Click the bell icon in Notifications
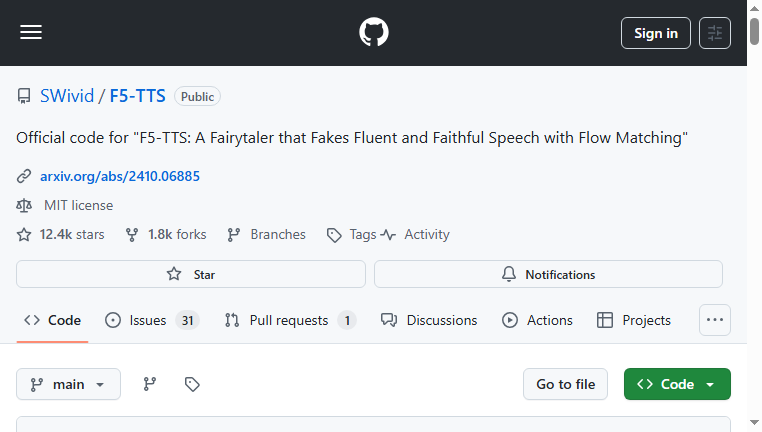The width and height of the screenshot is (762, 432). click(x=508, y=274)
